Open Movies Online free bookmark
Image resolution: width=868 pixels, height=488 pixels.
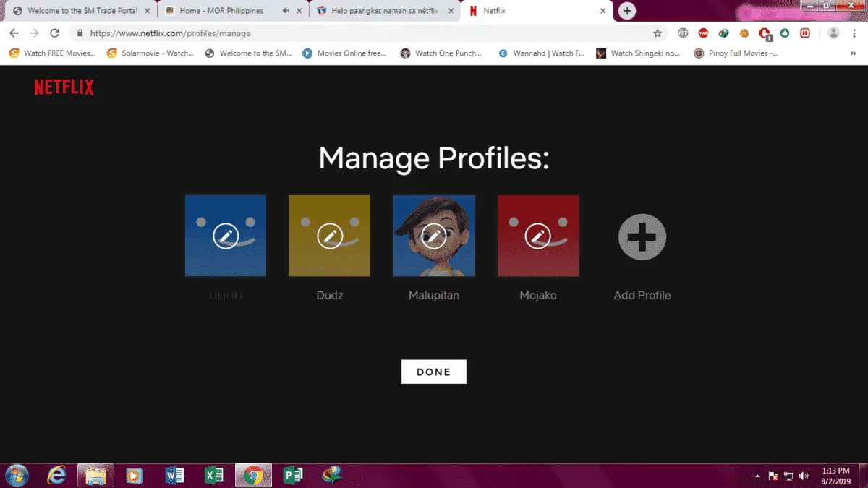345,53
